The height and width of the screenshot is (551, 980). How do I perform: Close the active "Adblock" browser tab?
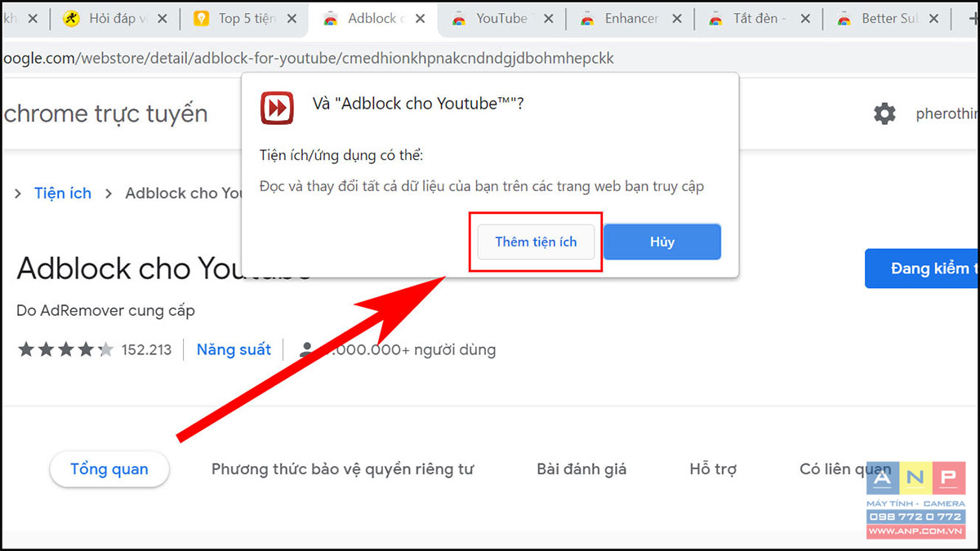[420, 19]
